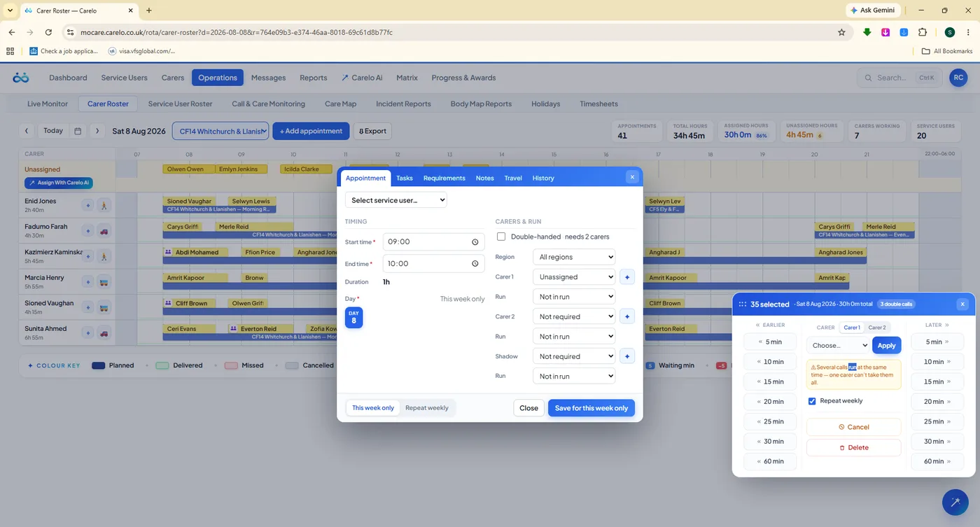The image size is (980, 527).
Task: Shift calls 15 min earlier
Action: (x=769, y=381)
